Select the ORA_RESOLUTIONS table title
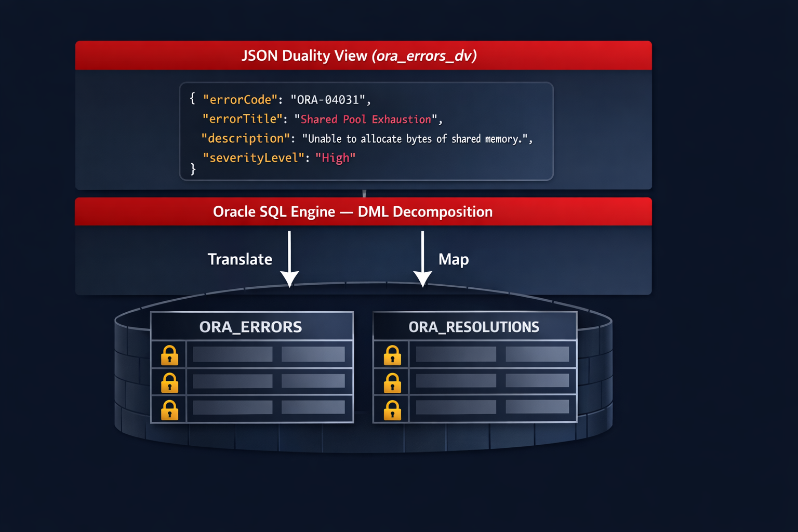 (474, 327)
